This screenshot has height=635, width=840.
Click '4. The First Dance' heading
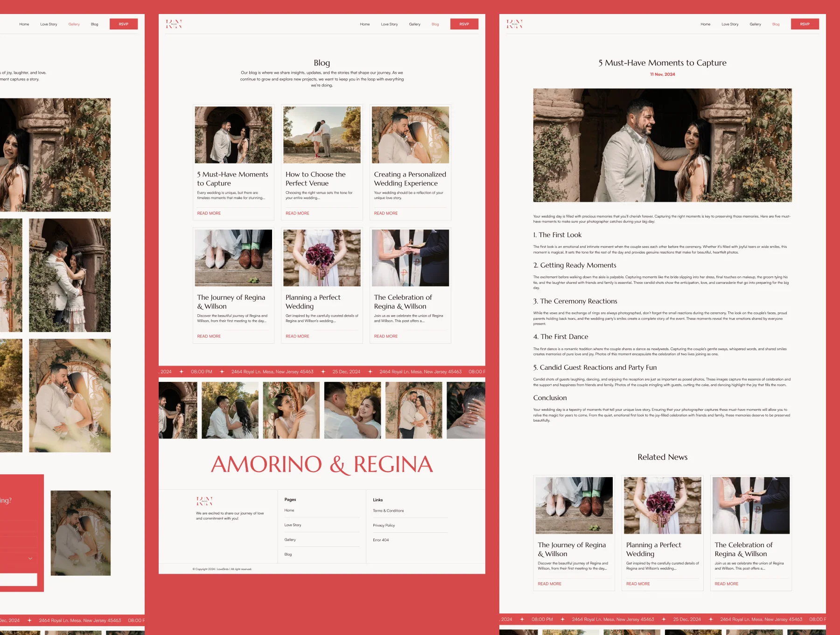point(561,337)
